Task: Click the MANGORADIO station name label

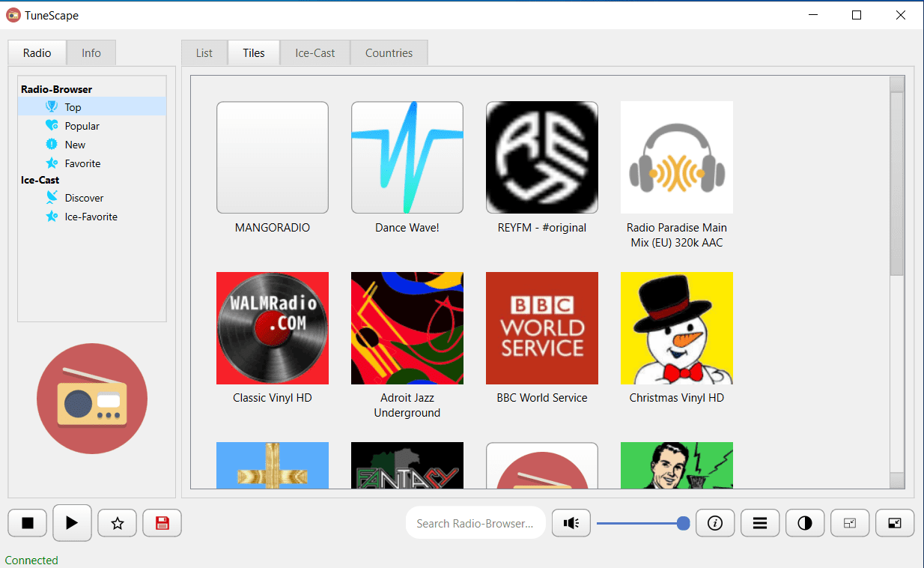Action: coord(273,228)
